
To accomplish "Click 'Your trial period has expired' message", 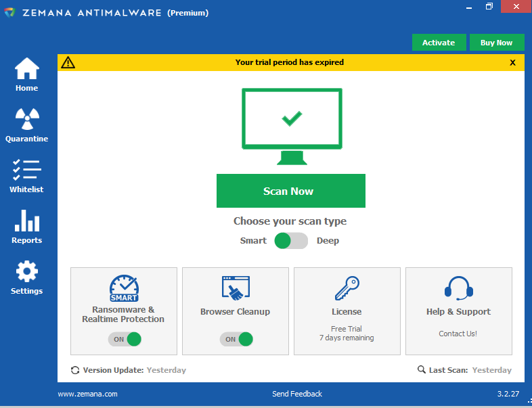I will pyautogui.click(x=290, y=62).
